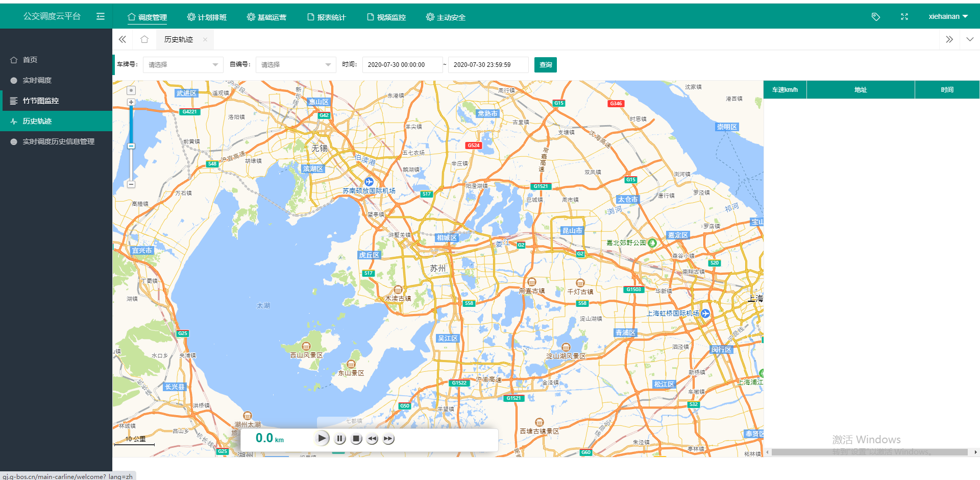Play the history track animation
980x480 pixels.
click(322, 438)
